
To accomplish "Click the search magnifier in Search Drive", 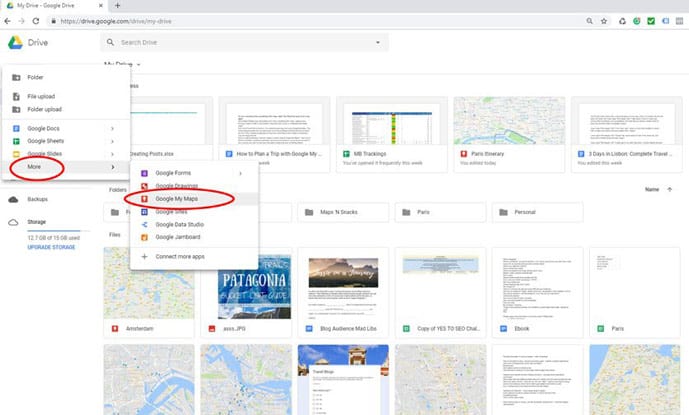I will click(110, 42).
